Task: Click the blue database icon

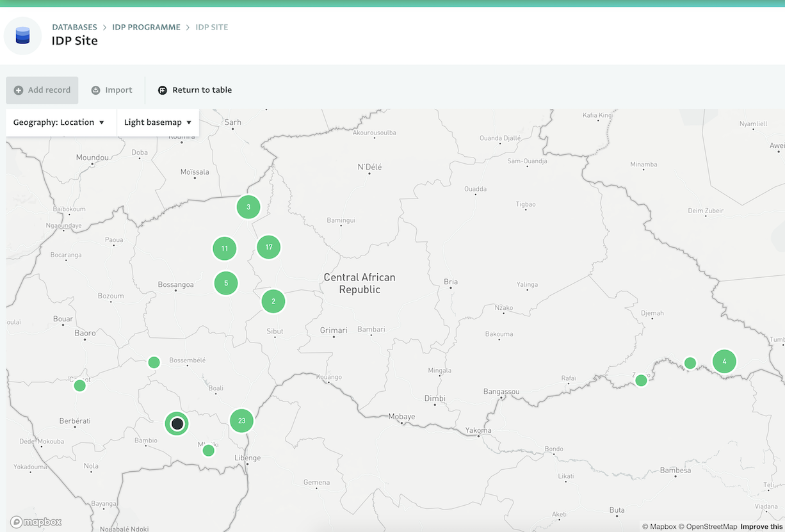Action: 22,35
